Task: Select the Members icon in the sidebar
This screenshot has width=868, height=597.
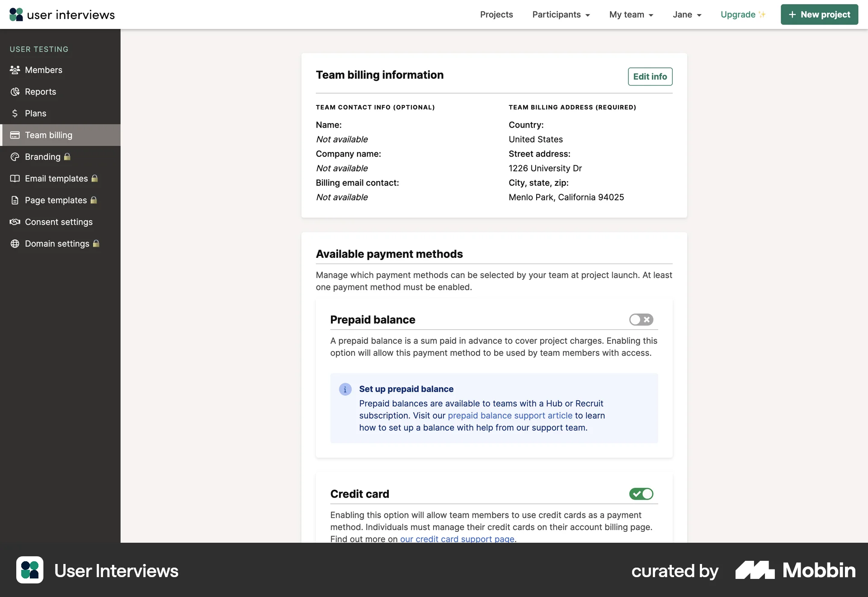Action: click(x=15, y=70)
